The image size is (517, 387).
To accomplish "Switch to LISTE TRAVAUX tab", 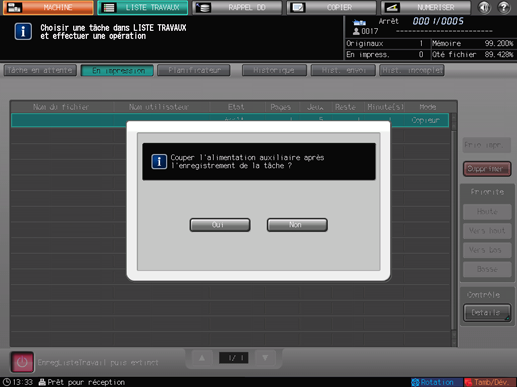I will point(143,7).
